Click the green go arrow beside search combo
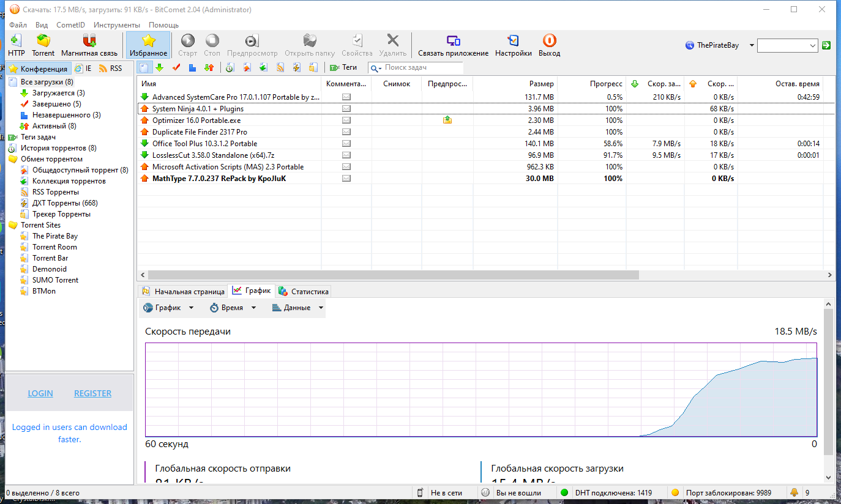841x504 pixels. [x=826, y=45]
